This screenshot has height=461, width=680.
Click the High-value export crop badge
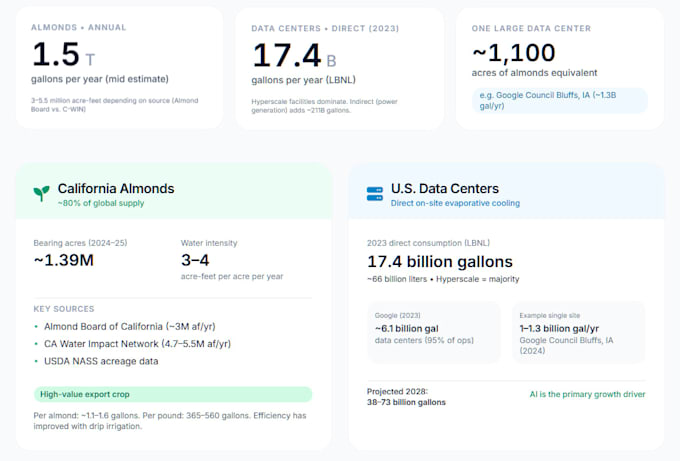click(173, 394)
